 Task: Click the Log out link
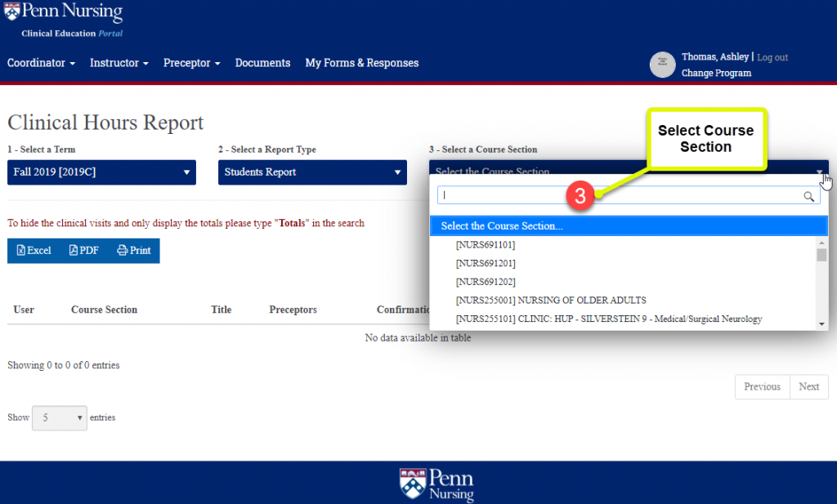tap(772, 57)
